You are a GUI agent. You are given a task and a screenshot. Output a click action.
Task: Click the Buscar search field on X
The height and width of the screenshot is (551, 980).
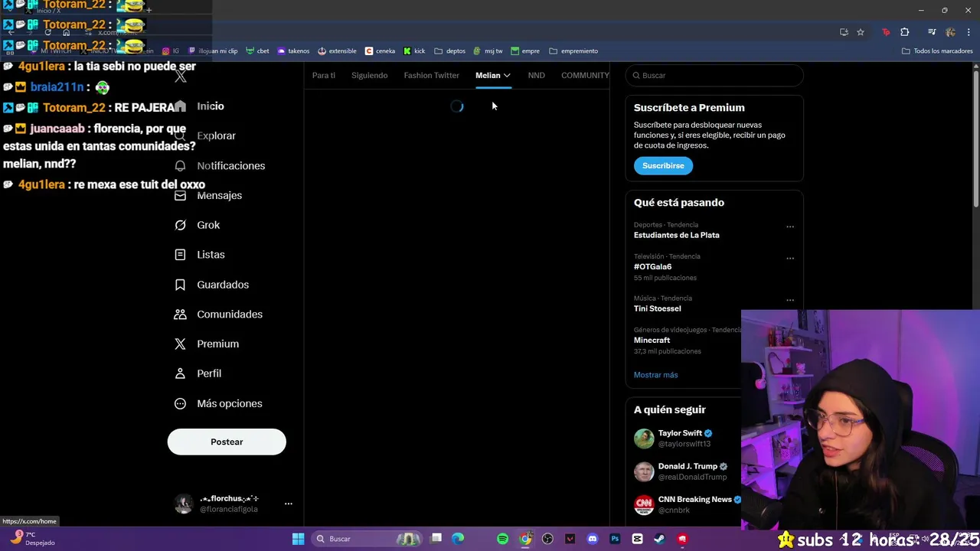click(x=714, y=75)
